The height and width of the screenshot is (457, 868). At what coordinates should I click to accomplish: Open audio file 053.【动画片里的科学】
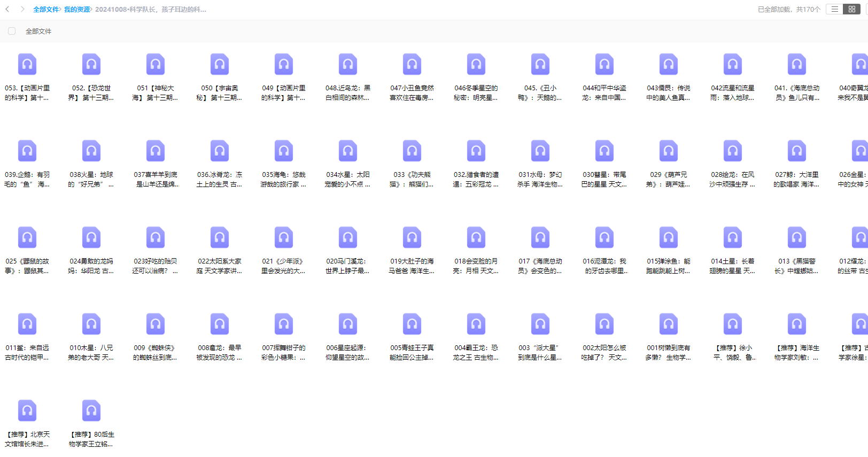[x=27, y=65]
